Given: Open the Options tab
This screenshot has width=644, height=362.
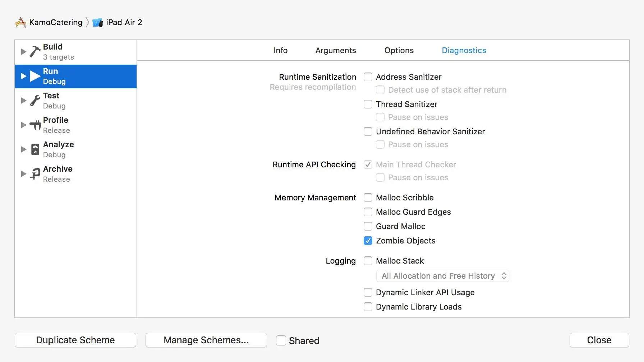Looking at the screenshot, I should tap(399, 51).
